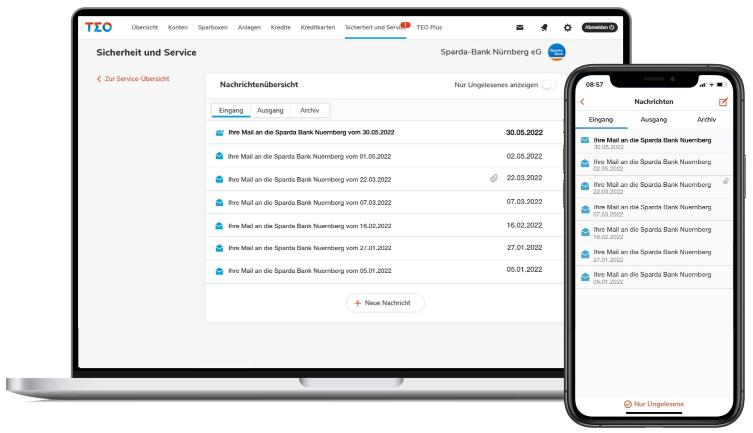
Task: Tap envelope icon of phone 16.02.2022 message
Action: pyautogui.click(x=585, y=232)
